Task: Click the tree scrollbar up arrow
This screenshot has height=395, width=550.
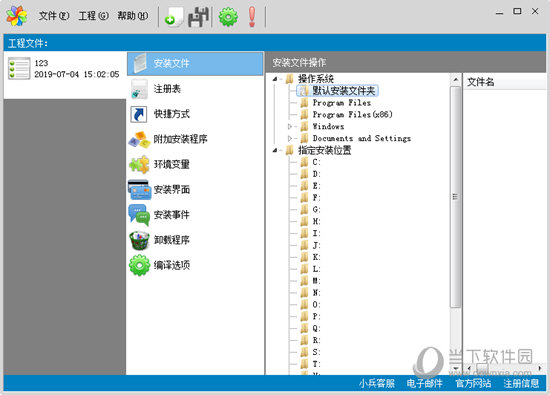Action: click(x=455, y=80)
